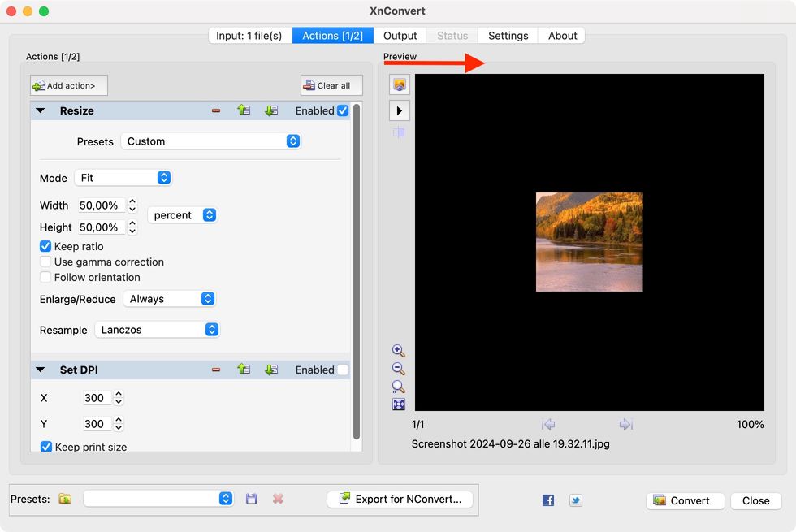Remove the Resize action with red minus
This screenshot has height=532, width=796.
(216, 110)
